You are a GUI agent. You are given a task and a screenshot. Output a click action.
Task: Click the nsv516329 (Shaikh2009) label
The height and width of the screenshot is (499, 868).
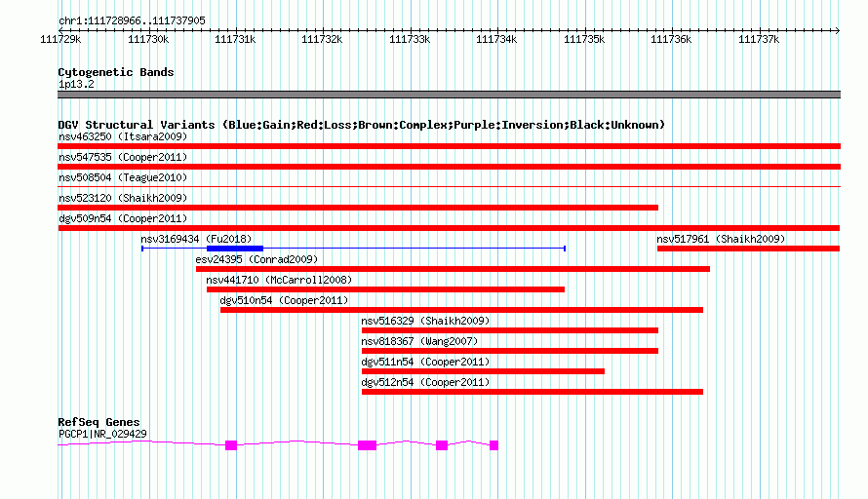(x=425, y=321)
